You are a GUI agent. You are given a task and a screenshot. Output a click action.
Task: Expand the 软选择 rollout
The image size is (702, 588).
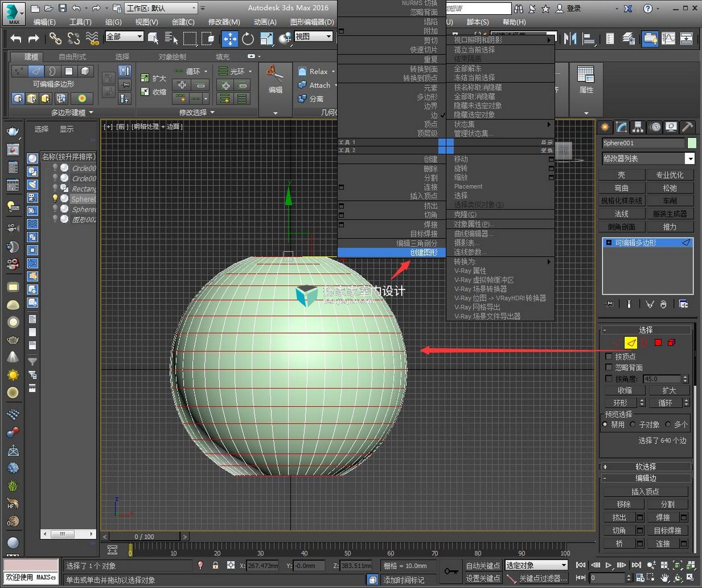(645, 467)
